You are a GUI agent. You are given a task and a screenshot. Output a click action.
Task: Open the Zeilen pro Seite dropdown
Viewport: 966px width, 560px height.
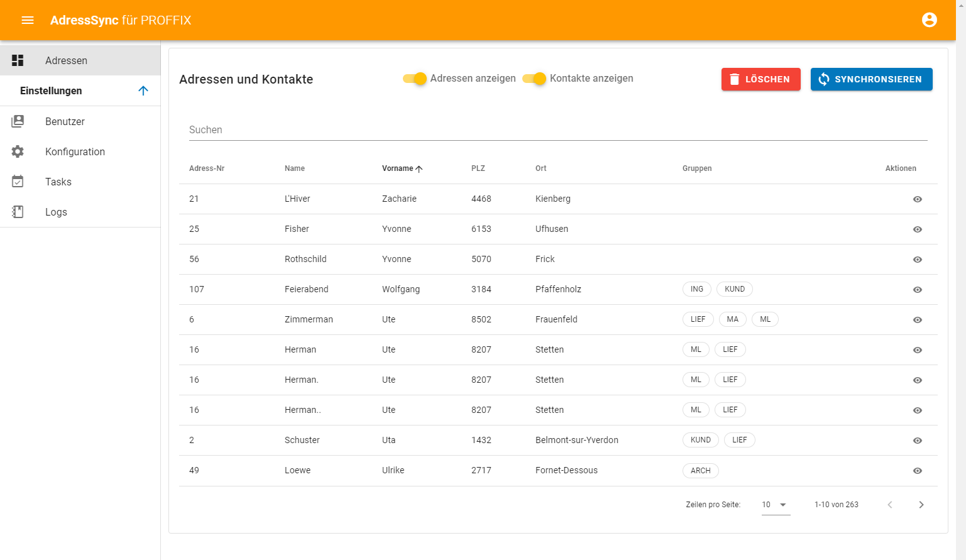click(775, 505)
